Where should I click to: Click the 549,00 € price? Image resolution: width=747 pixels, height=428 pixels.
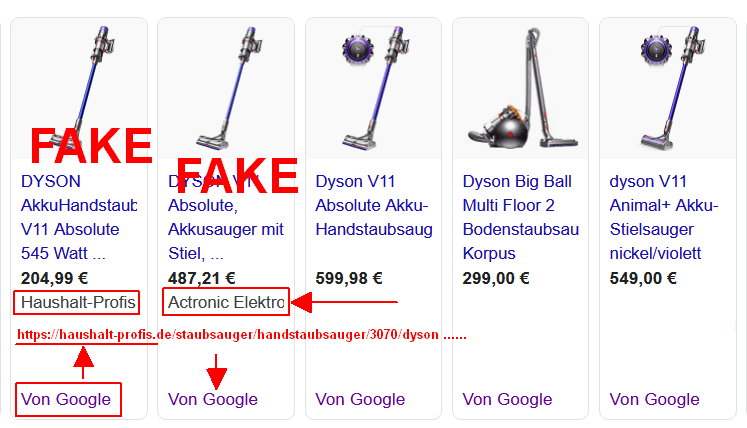point(643,278)
